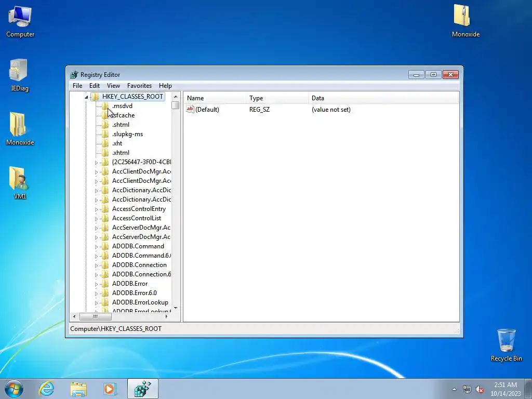Image resolution: width=532 pixels, height=399 pixels.
Task: Show hidden tray icons arrow
Action: pyautogui.click(x=454, y=390)
